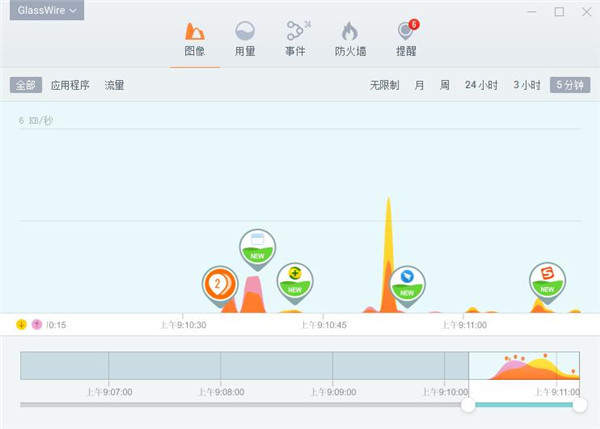Select the 全部 filter
This screenshot has width=600, height=429.
coord(26,86)
